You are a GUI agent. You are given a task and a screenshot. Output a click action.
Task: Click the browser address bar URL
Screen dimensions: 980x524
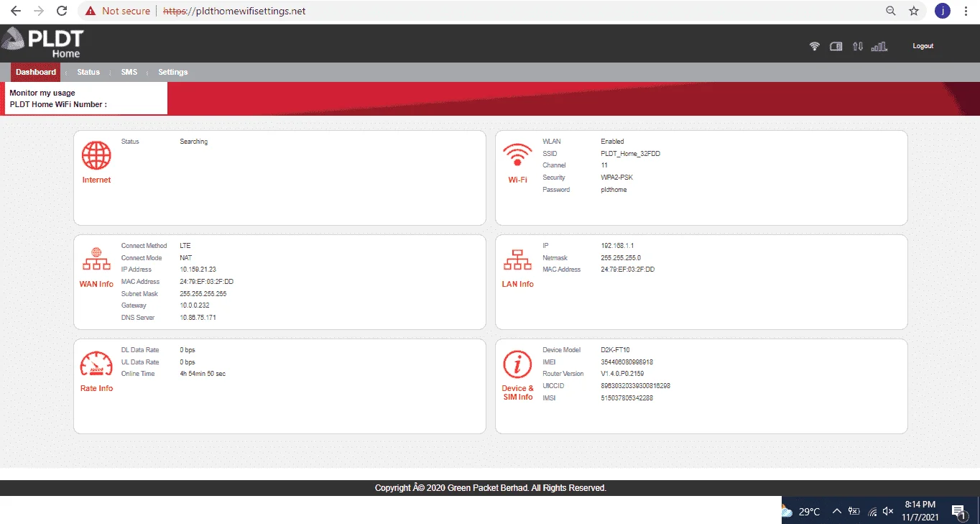pyautogui.click(x=234, y=11)
